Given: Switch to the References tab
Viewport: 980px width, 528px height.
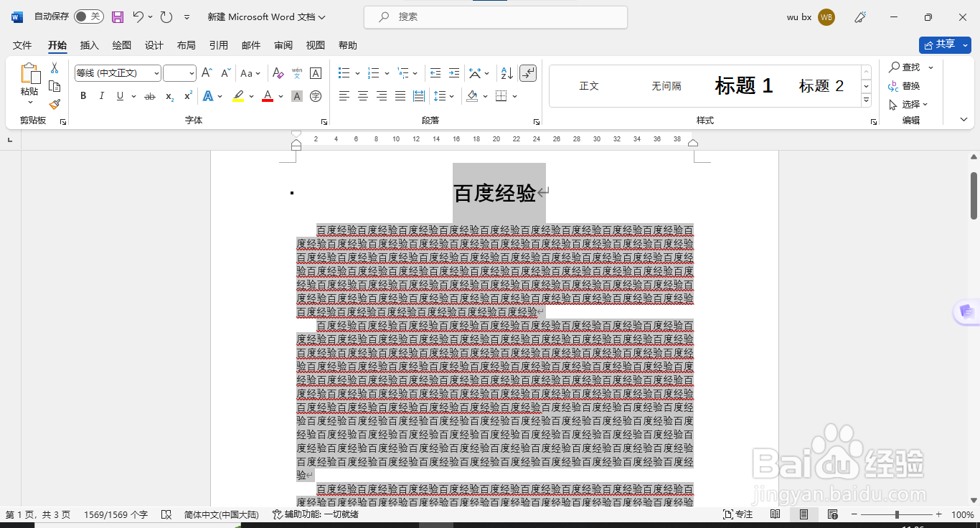Looking at the screenshot, I should (x=219, y=45).
